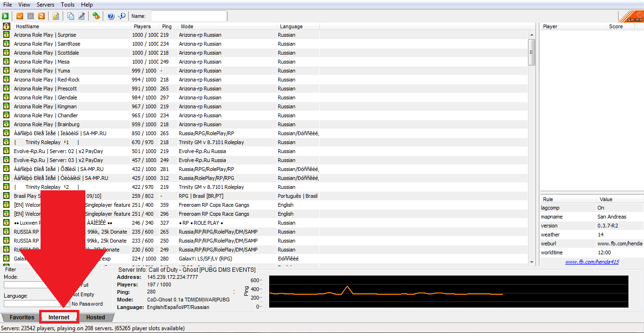The height and width of the screenshot is (333, 644).
Task: Open the File menu
Action: (8, 5)
